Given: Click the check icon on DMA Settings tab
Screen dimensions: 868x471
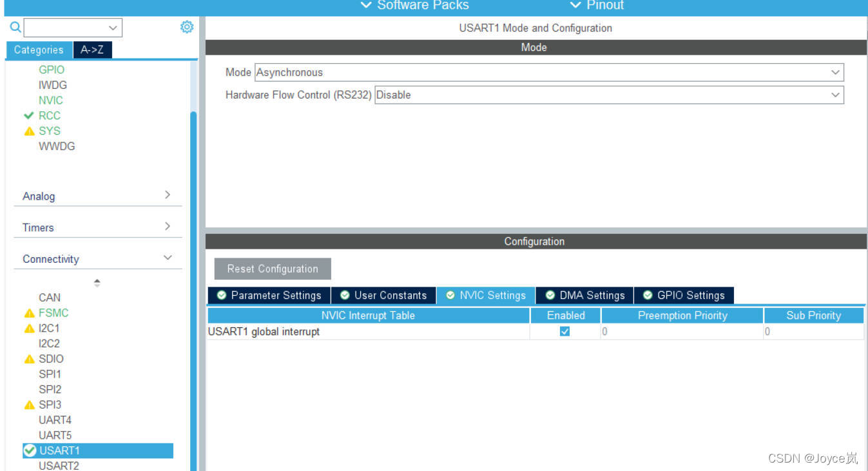Looking at the screenshot, I should pos(550,295).
